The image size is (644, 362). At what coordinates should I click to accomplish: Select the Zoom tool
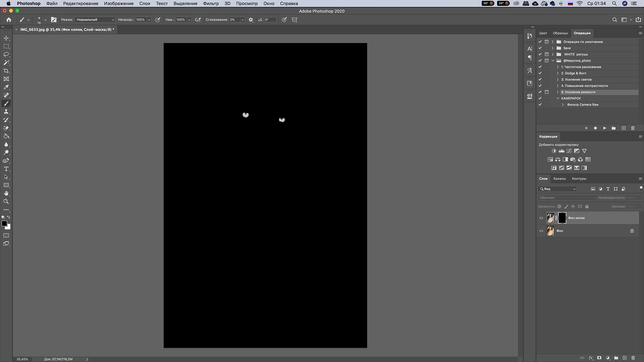[6, 201]
